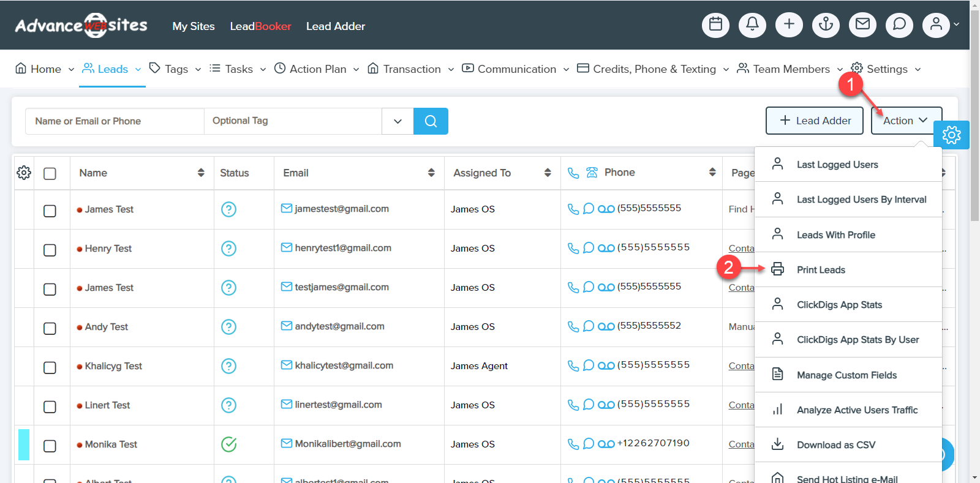Viewport: 980px width, 483px height.
Task: Expand the Settings menu in navigation
Action: point(887,69)
